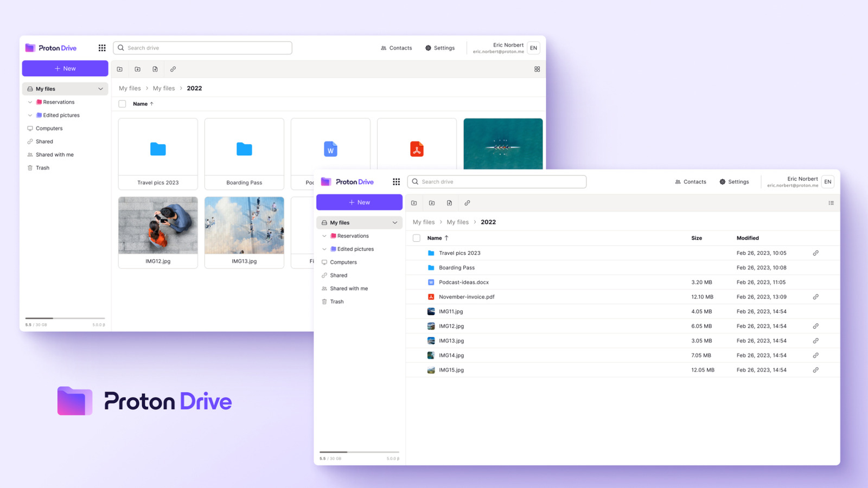Check the select-all box in the list view

[417, 238]
